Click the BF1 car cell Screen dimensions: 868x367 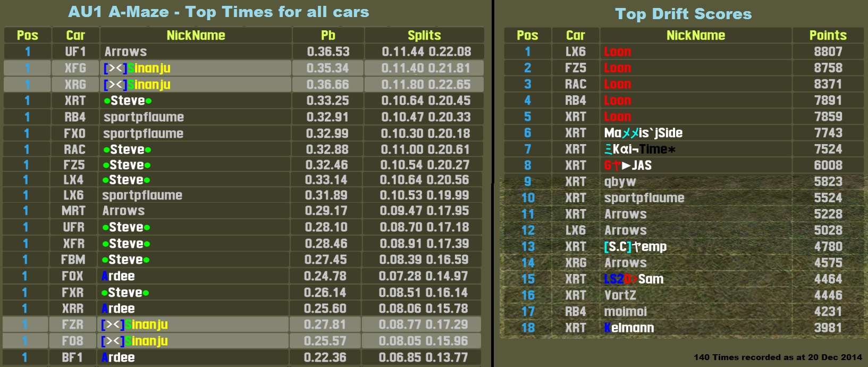coord(72,357)
